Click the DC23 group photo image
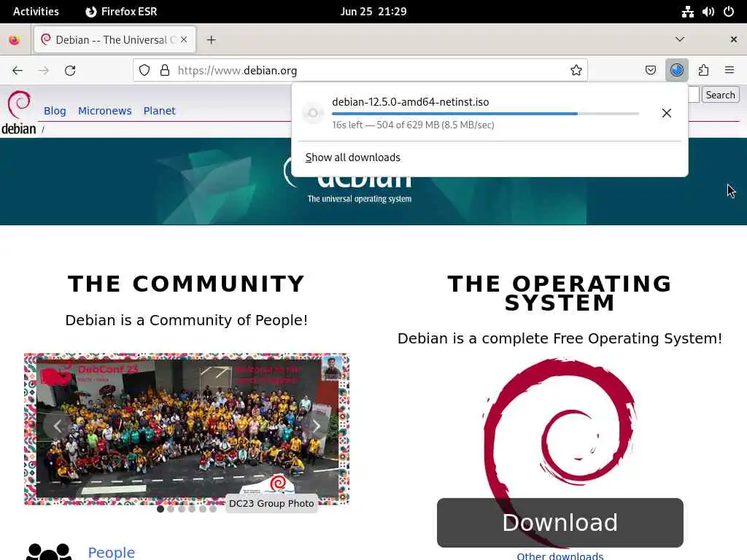The width and height of the screenshot is (747, 560). (187, 429)
